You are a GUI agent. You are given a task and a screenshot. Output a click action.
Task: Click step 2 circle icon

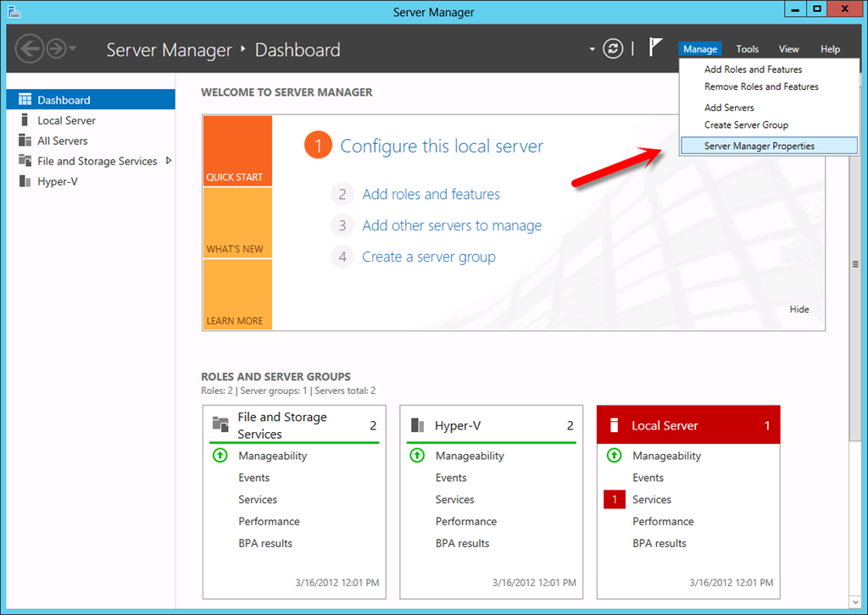click(342, 194)
